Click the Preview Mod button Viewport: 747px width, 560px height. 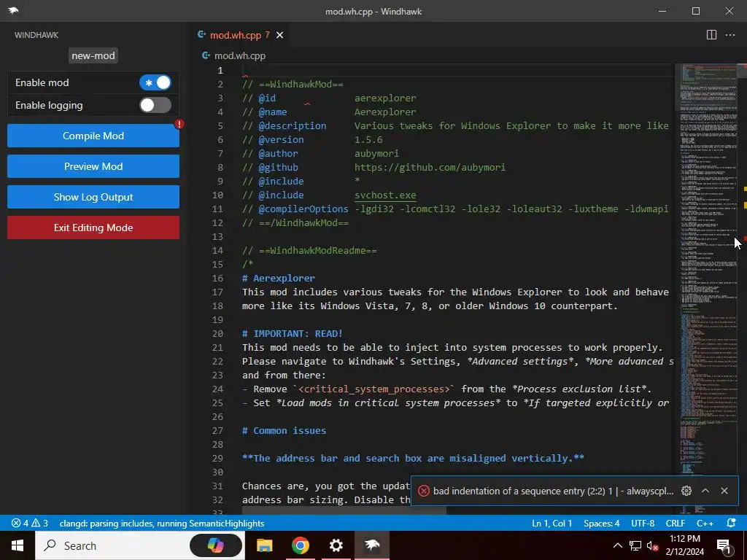point(93,166)
